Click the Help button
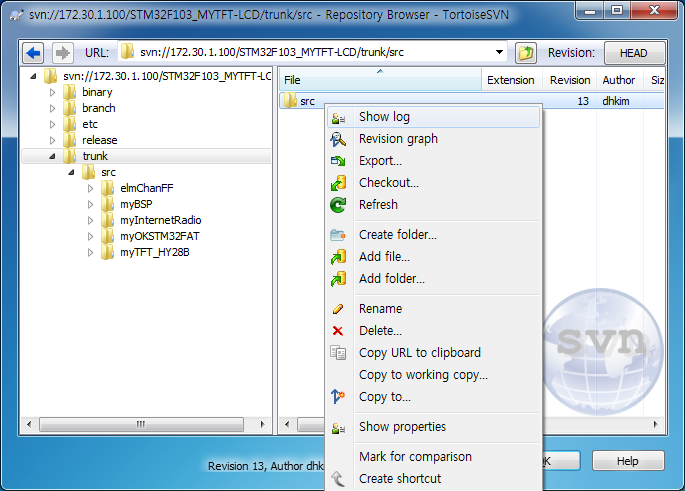This screenshot has width=685, height=491. tap(628, 461)
